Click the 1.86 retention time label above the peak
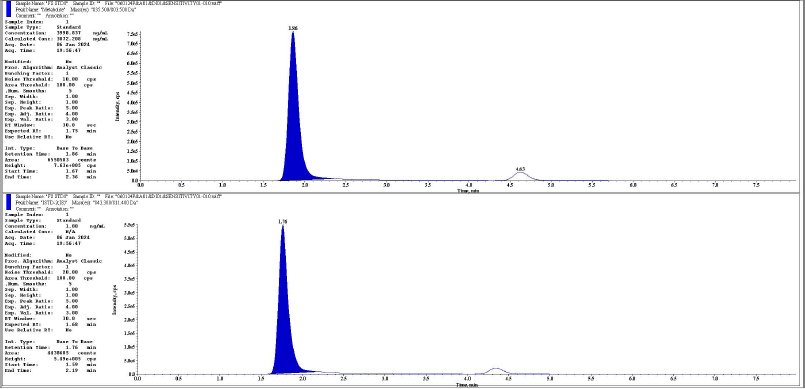Image resolution: width=805 pixels, height=389 pixels. (293, 28)
